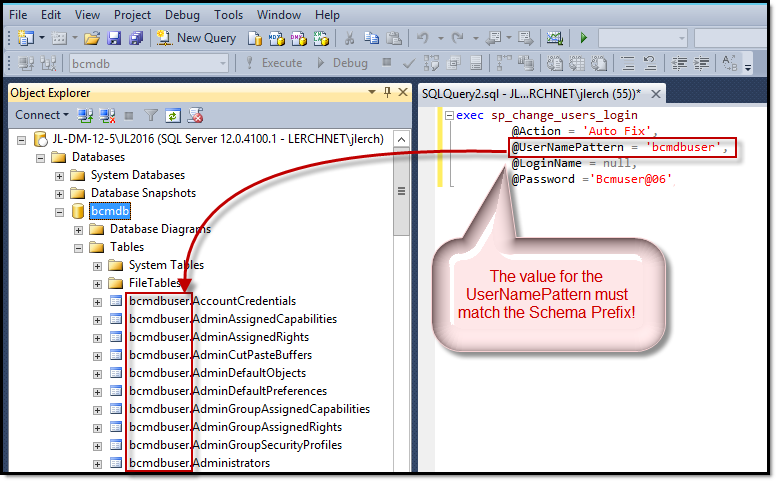Click the Refresh icon in Object Explorer
776x481 pixels.
tap(173, 115)
